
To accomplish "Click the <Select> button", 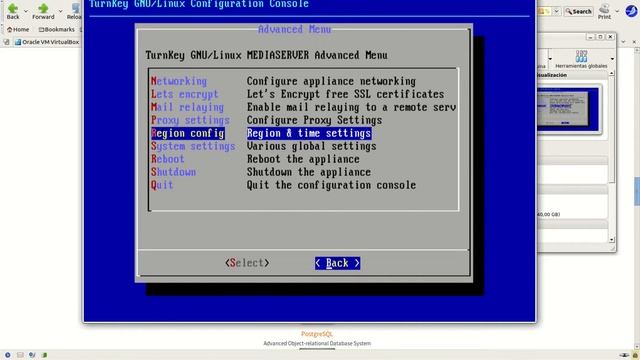I will 247,263.
